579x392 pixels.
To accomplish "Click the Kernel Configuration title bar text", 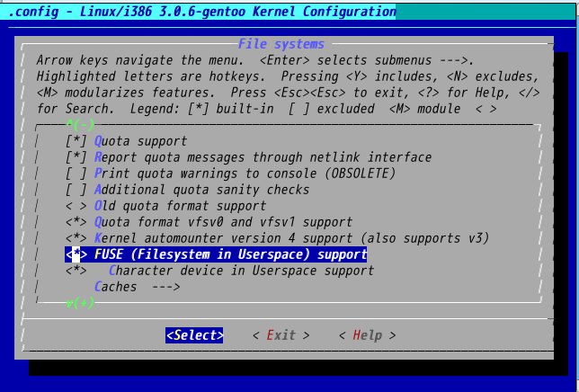I will click(201, 12).
